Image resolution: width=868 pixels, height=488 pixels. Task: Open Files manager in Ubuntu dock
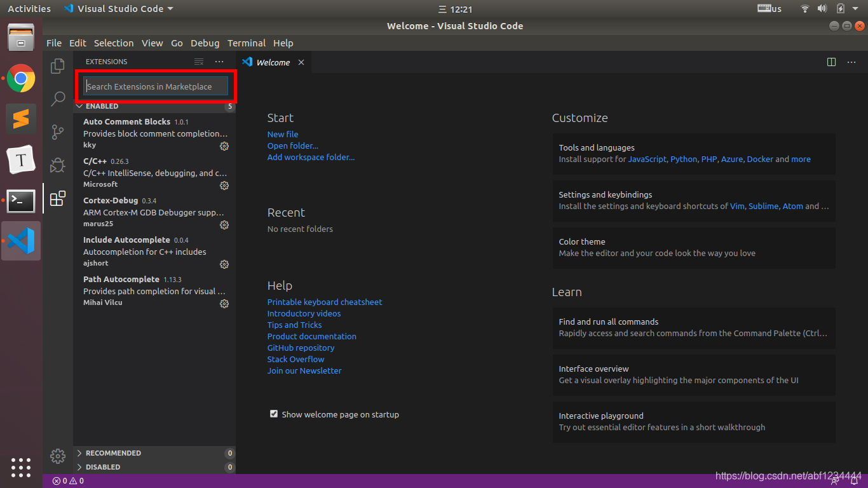pyautogui.click(x=21, y=38)
